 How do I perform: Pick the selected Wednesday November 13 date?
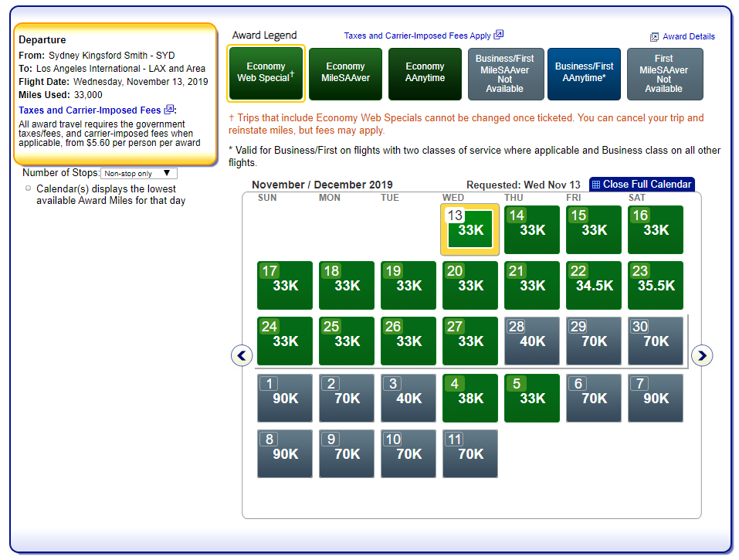[470, 229]
